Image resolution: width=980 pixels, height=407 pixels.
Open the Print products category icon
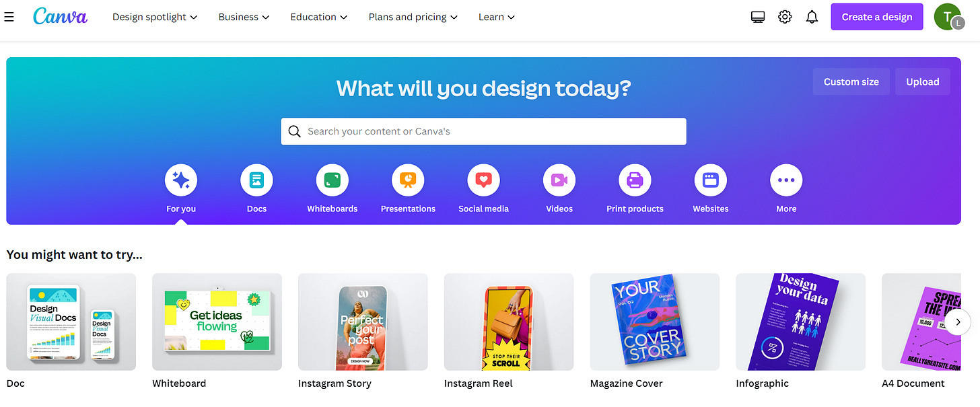pos(635,180)
